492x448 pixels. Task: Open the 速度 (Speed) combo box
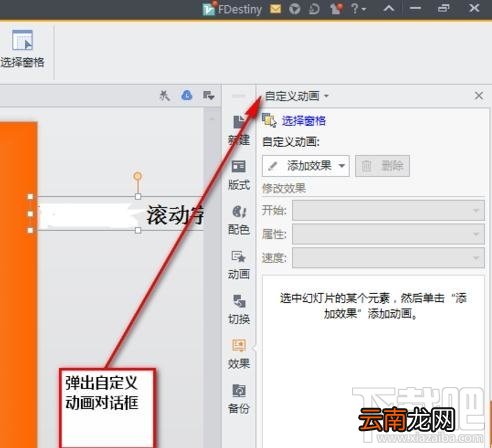388,257
